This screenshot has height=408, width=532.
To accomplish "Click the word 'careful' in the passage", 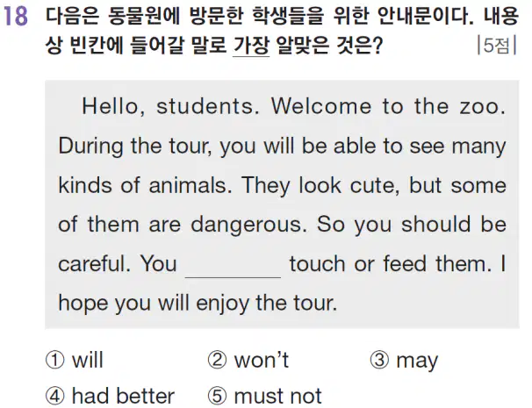I will (x=90, y=263).
